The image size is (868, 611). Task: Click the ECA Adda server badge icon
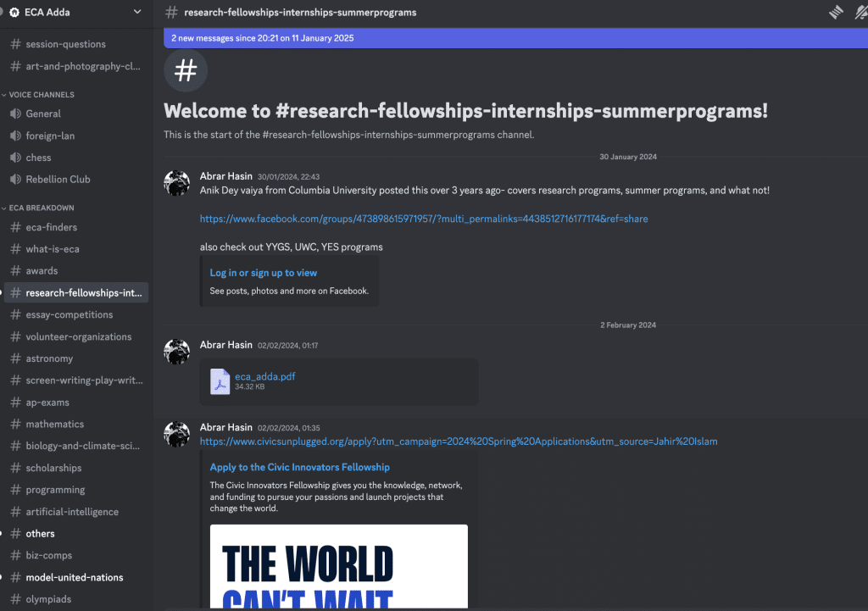[x=14, y=12]
